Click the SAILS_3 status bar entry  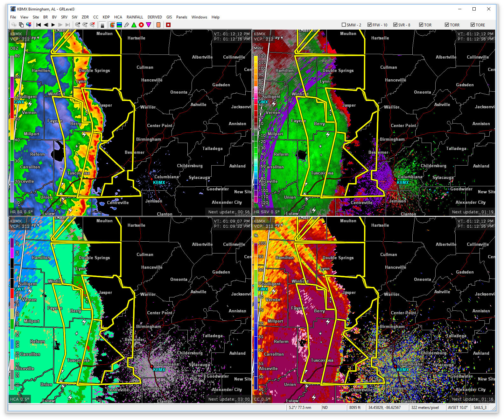(x=480, y=407)
